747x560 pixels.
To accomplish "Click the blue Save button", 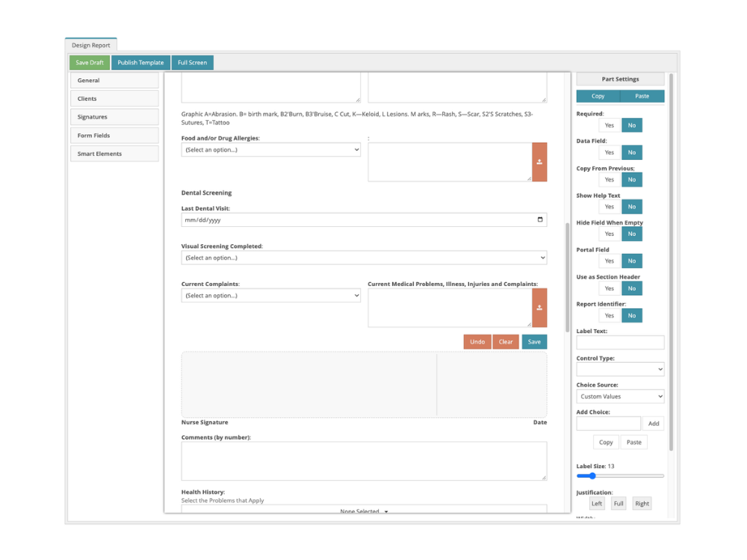I will [534, 342].
